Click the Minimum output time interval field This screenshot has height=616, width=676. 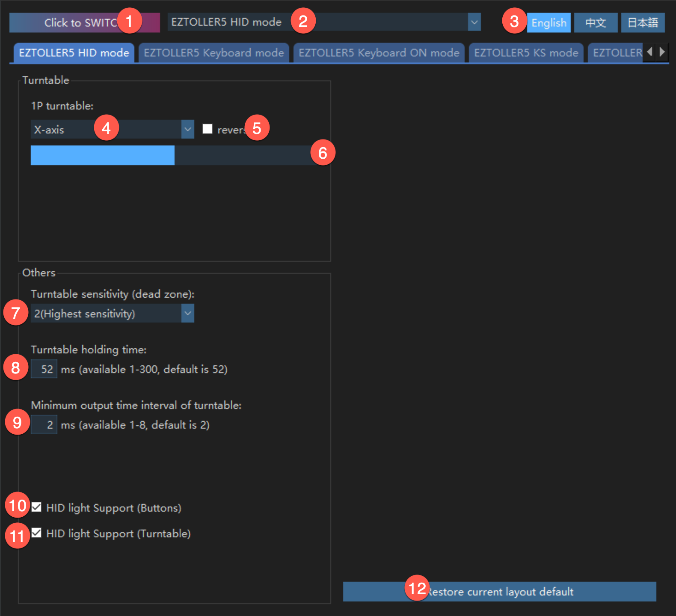click(44, 424)
